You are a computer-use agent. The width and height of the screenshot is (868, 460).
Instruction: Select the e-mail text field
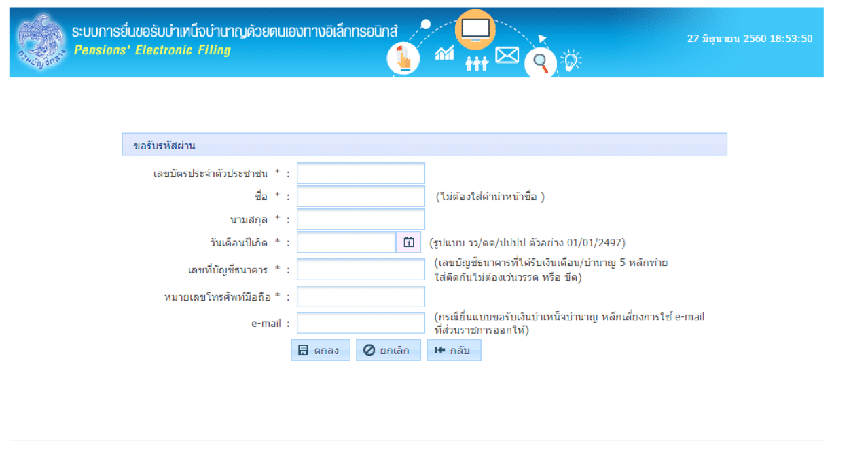(361, 323)
